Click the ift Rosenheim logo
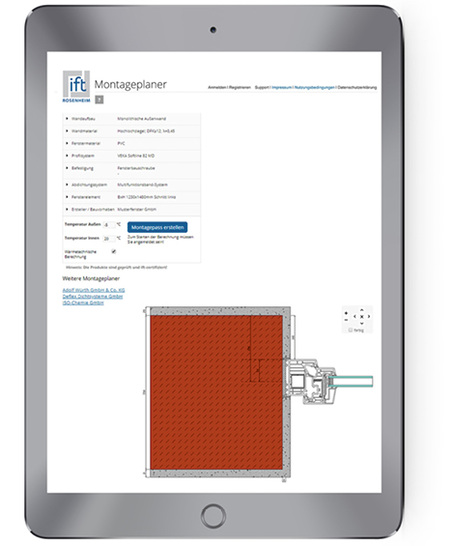455x546 pixels. pos(76,86)
